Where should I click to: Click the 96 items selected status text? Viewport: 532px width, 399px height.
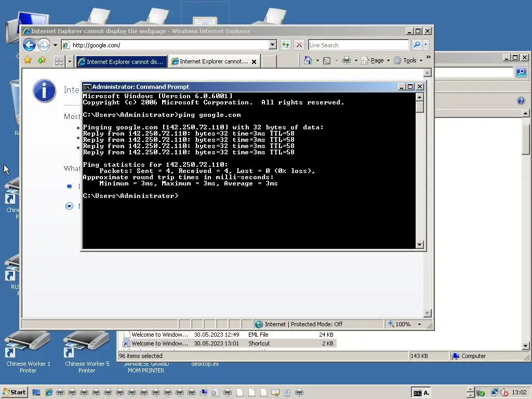click(140, 356)
